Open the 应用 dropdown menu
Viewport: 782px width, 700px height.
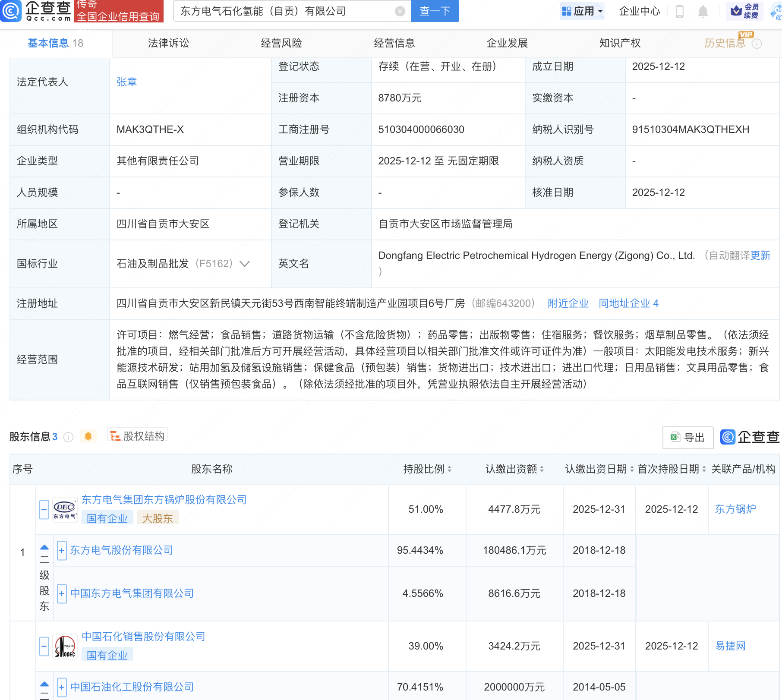tap(582, 11)
